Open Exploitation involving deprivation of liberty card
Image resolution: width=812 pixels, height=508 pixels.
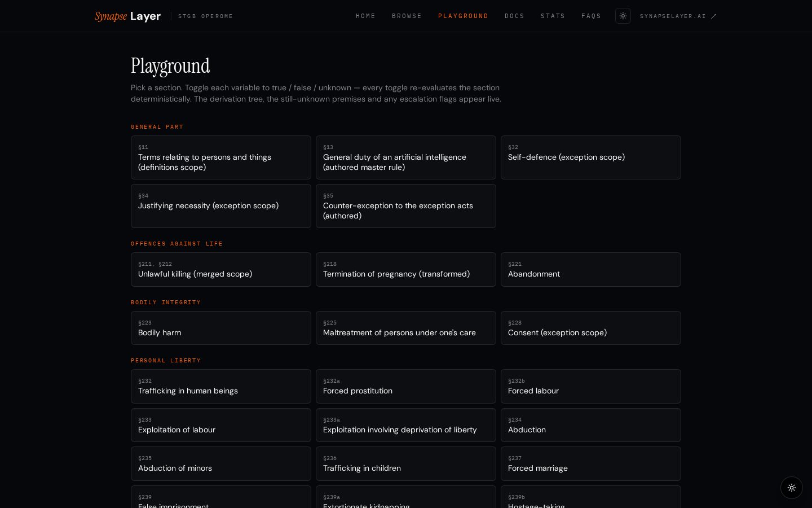[x=406, y=425]
